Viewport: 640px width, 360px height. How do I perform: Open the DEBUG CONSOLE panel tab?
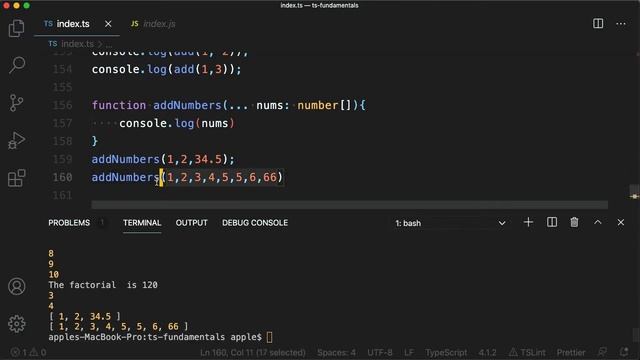[255, 223]
